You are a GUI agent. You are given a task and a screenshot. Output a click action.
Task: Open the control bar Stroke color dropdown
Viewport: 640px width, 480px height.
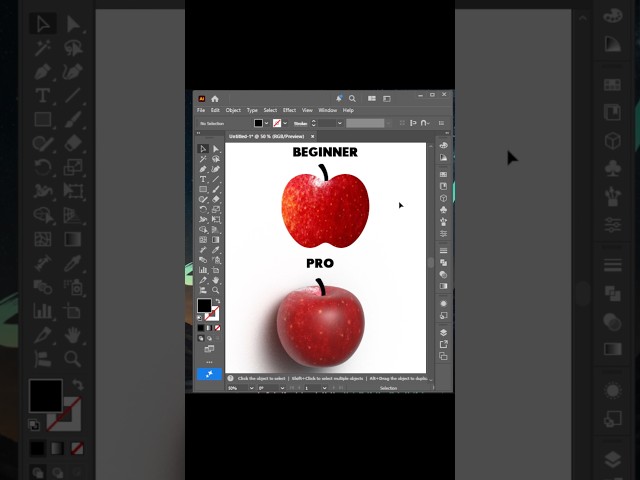[x=285, y=123]
